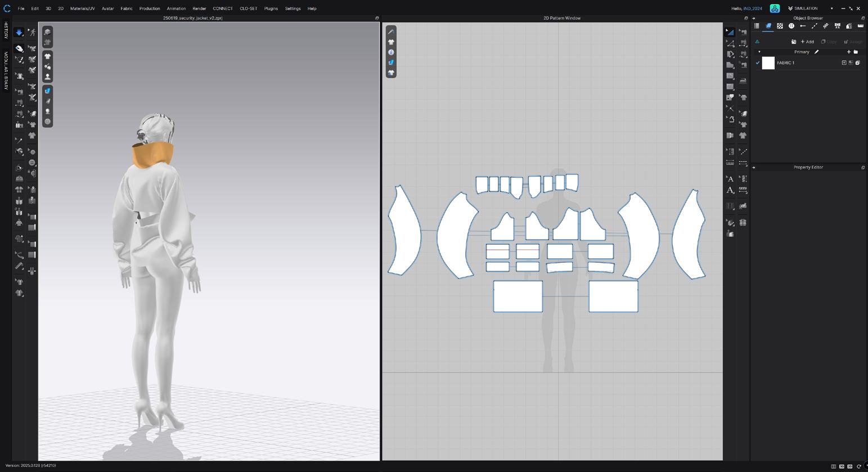868x472 pixels.
Task: Undock the 3D window with its float icon
Action: 377,18
